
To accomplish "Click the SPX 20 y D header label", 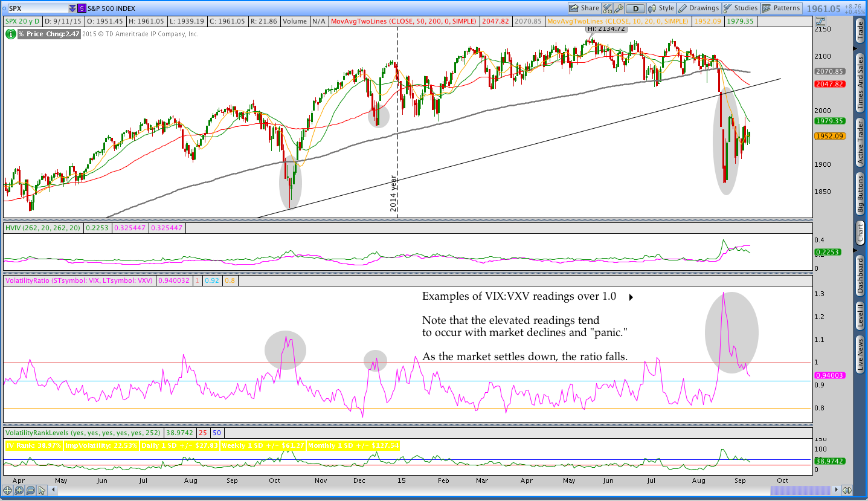I will (x=22, y=21).
